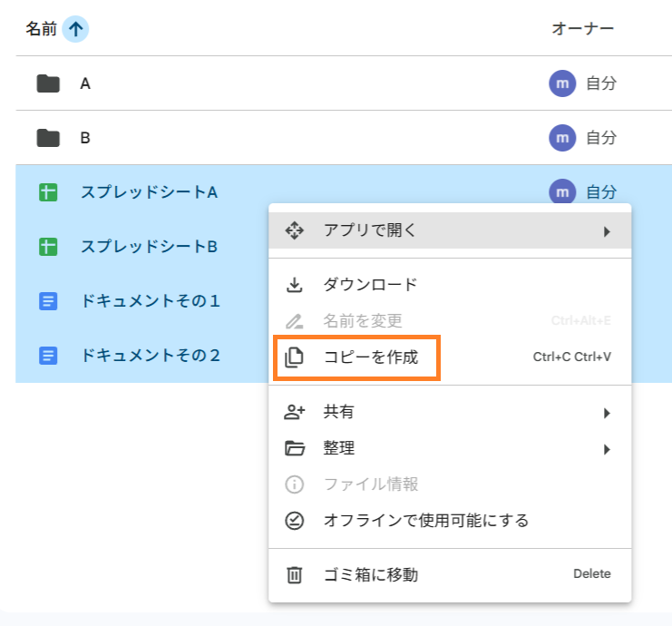The height and width of the screenshot is (626, 672).
Task: Click the Sheets icon for スプレッドシートB
Action: pyautogui.click(x=48, y=247)
